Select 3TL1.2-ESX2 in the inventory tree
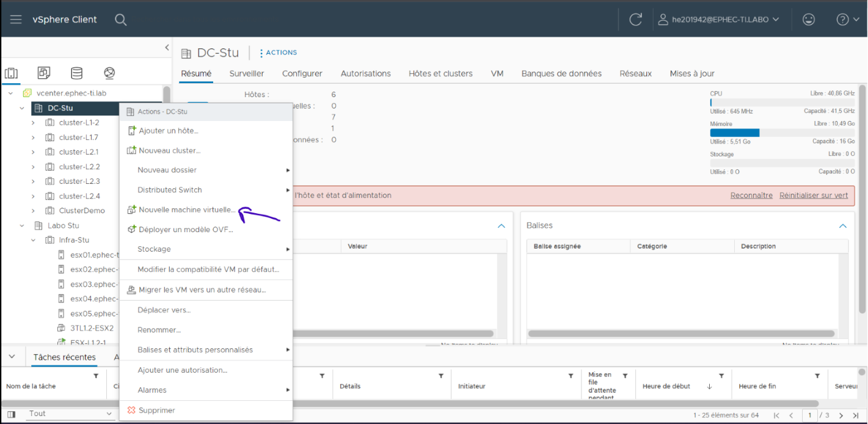The height and width of the screenshot is (424, 868). [86, 328]
